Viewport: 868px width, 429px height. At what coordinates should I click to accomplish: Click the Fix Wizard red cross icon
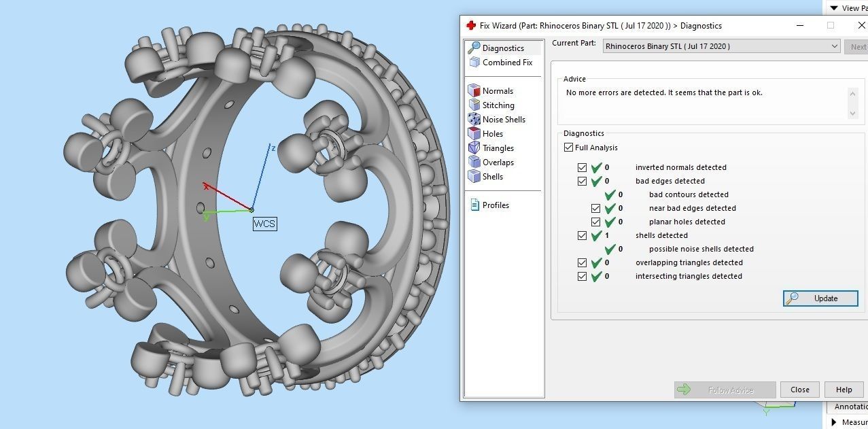pyautogui.click(x=471, y=26)
